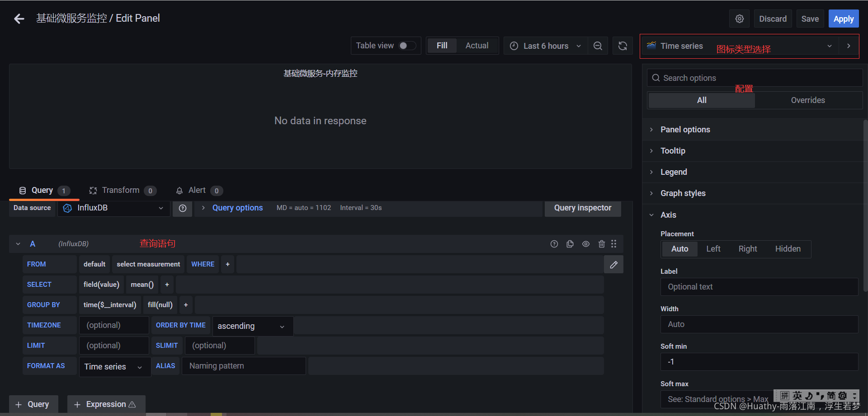Grab query A drag handle

pos(614,244)
